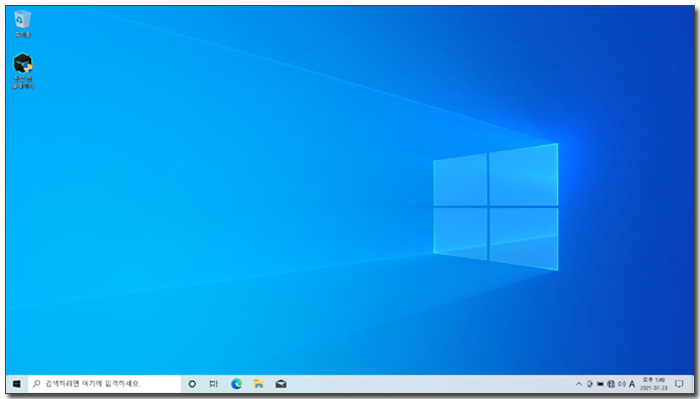Switch input mode with the A indicator
Screen dimensions: 700x399
(x=632, y=384)
